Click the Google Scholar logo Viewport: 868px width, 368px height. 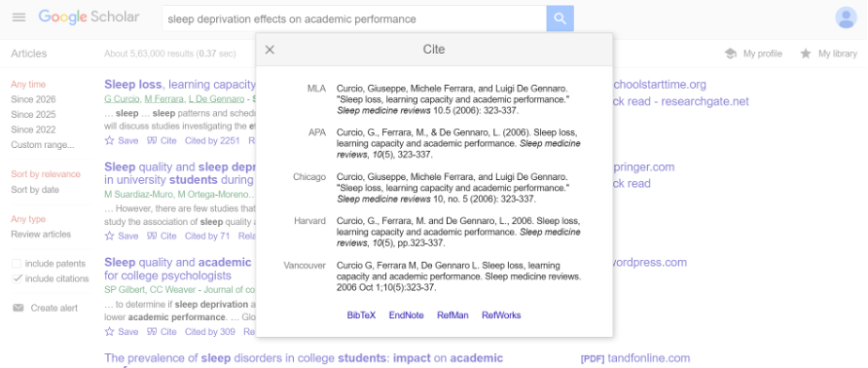pos(89,17)
